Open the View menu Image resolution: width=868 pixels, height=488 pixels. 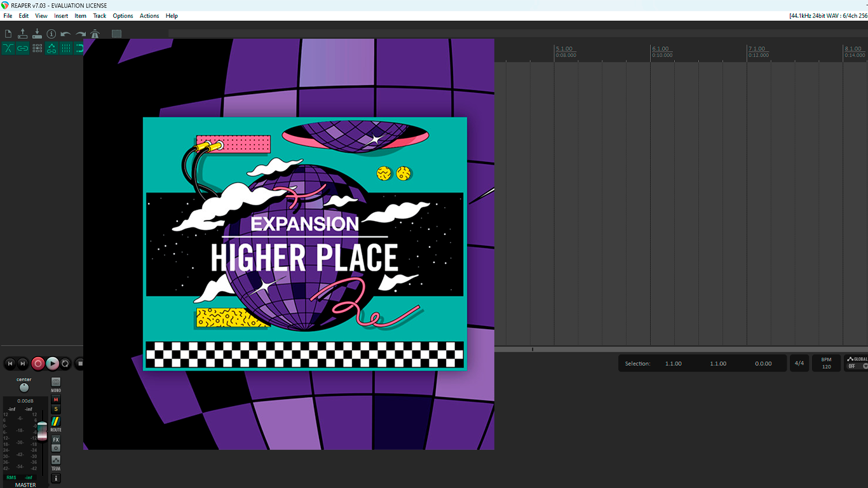[41, 16]
